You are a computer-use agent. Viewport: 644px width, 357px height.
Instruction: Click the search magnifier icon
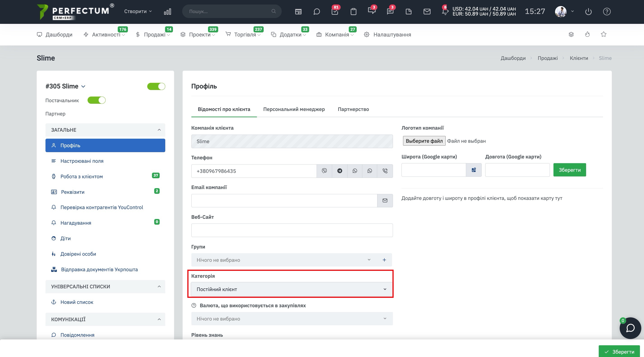[274, 11]
